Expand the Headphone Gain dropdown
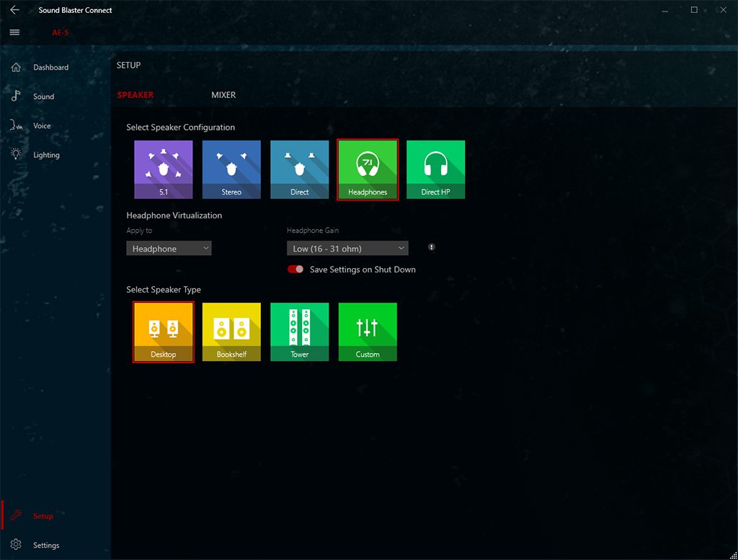This screenshot has width=738, height=560. pyautogui.click(x=347, y=249)
